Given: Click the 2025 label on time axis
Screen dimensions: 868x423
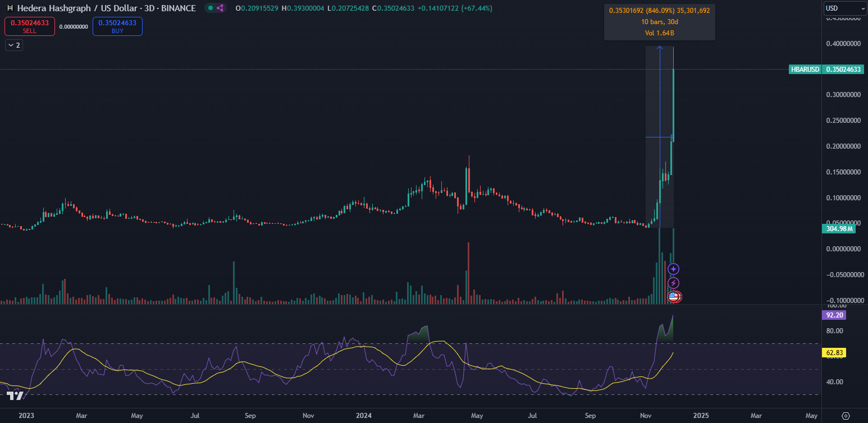Looking at the screenshot, I should pyautogui.click(x=701, y=416).
